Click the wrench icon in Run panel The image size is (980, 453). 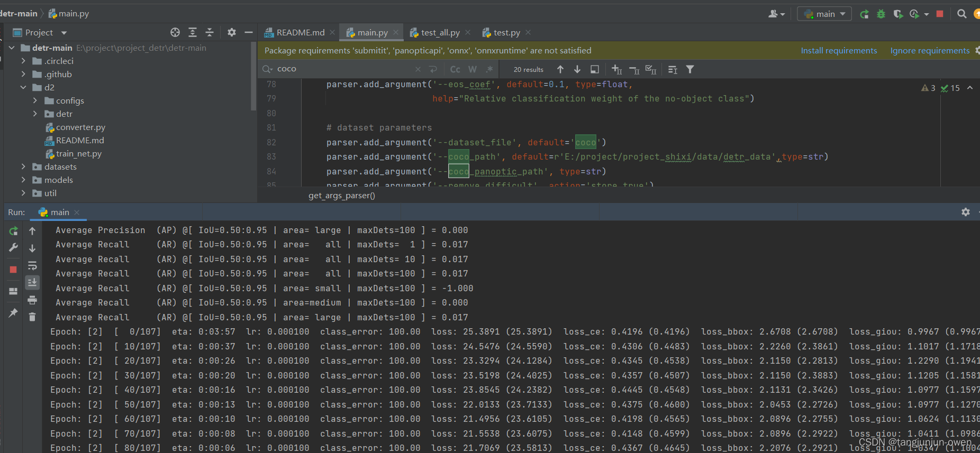13,247
